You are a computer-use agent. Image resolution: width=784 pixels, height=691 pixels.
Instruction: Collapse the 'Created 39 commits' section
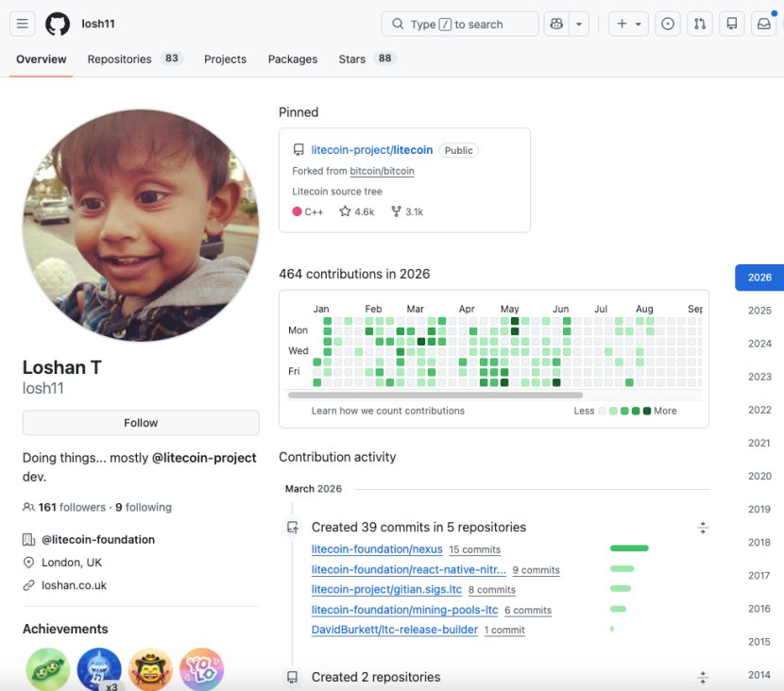pos(703,528)
